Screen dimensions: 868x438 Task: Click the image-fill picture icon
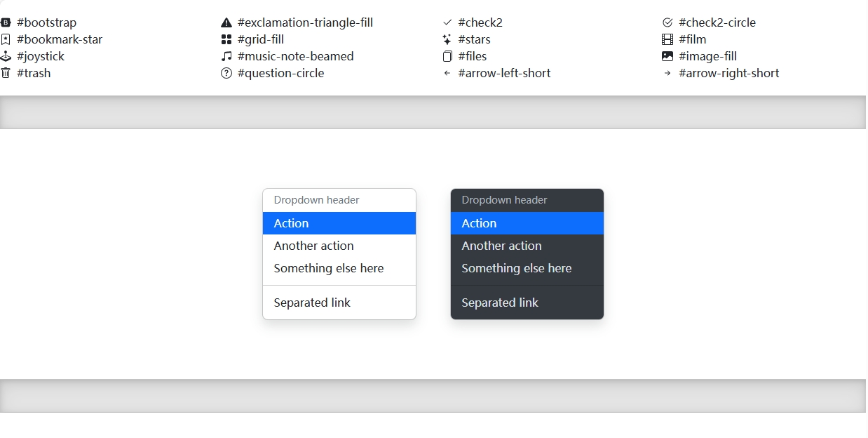[667, 56]
